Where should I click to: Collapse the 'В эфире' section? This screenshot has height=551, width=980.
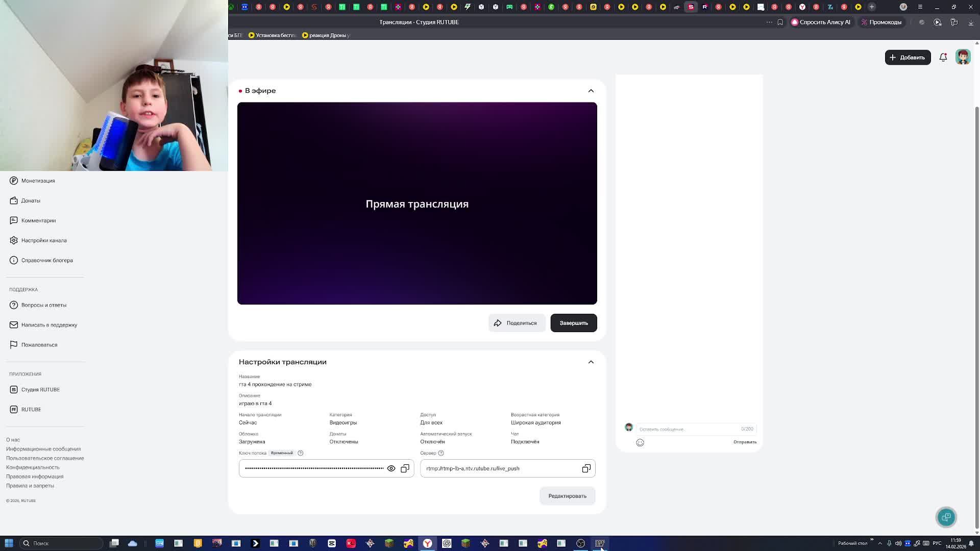point(591,91)
